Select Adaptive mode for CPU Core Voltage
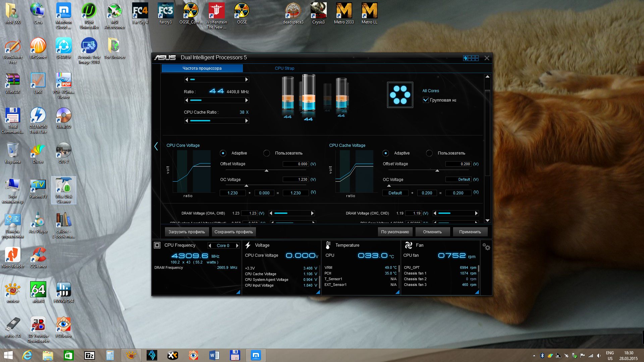Viewport: 644px width, 362px height. click(223, 153)
